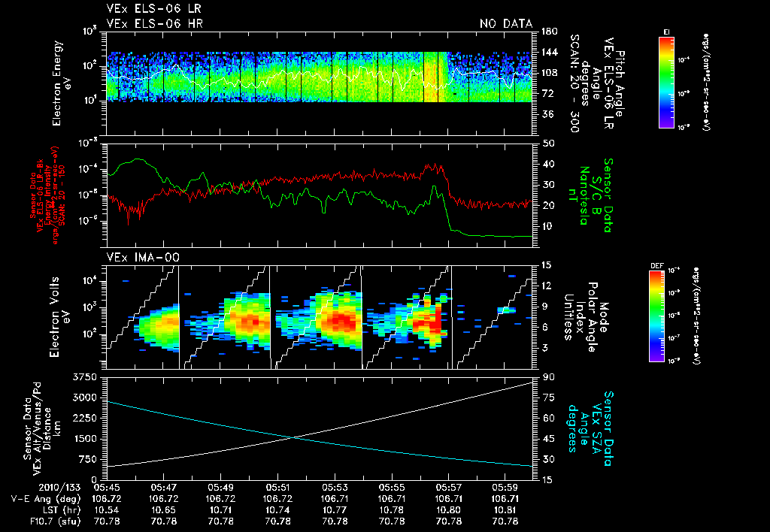Click the 144 pitch angle tick
The image size is (770, 532).
(x=550, y=52)
